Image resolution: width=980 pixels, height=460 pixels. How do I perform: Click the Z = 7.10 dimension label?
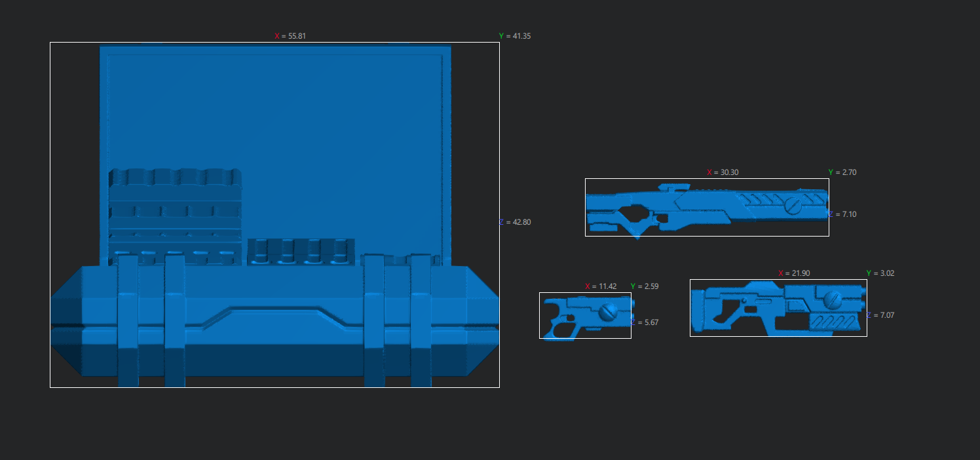point(842,214)
